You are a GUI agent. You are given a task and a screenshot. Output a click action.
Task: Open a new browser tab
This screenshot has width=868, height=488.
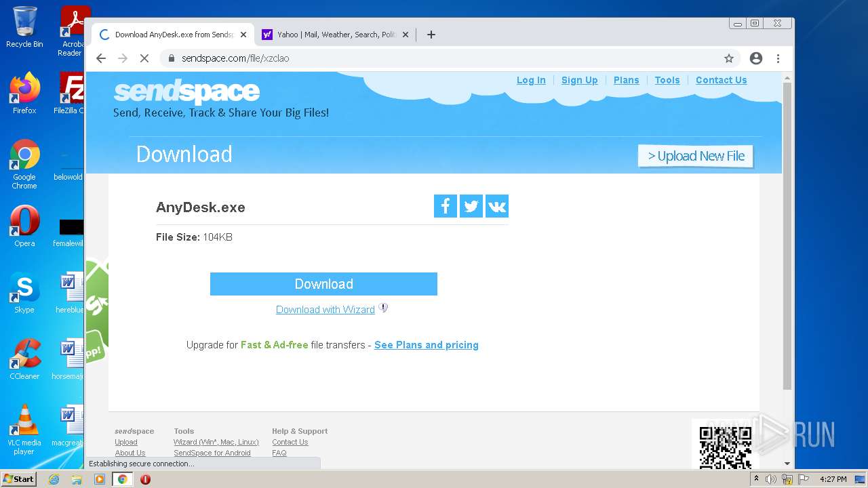(x=431, y=35)
